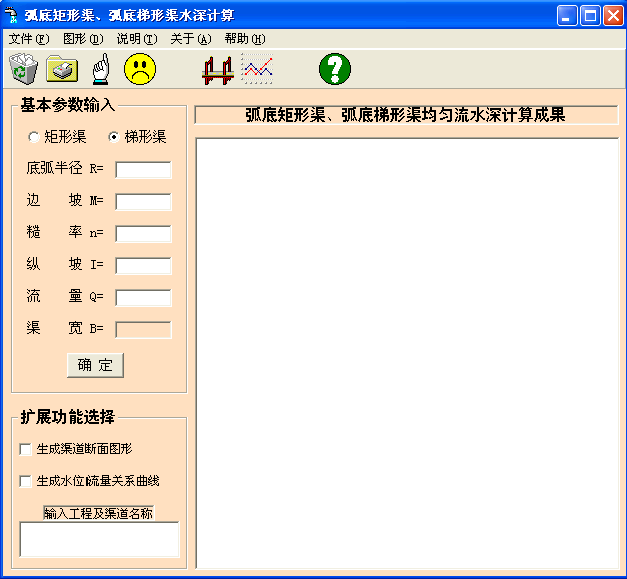Click the recycle bin clear icon
The width and height of the screenshot is (627, 579).
coord(24,69)
